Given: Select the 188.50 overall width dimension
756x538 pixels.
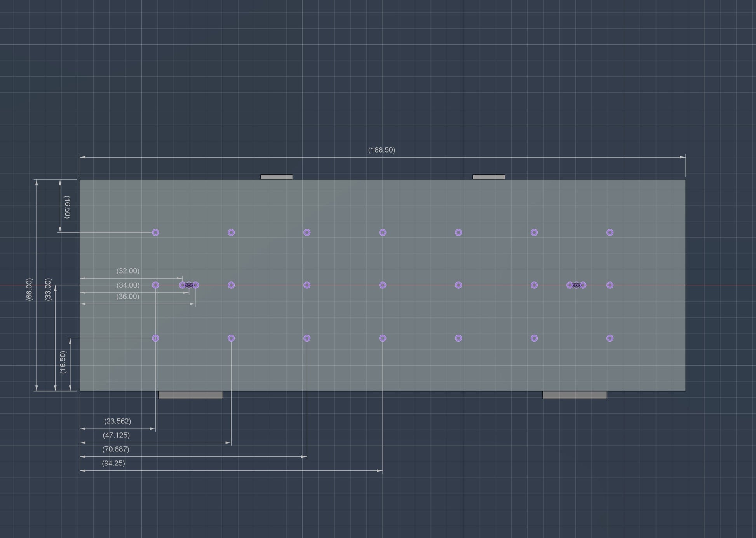Looking at the screenshot, I should 381,150.
